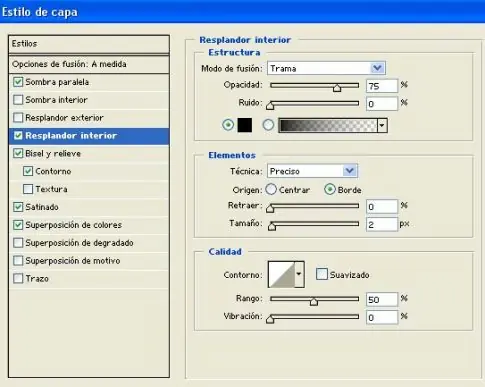The height and width of the screenshot is (387, 485).
Task: Enable the Resplandor exterior checkbox
Action: (x=18, y=118)
